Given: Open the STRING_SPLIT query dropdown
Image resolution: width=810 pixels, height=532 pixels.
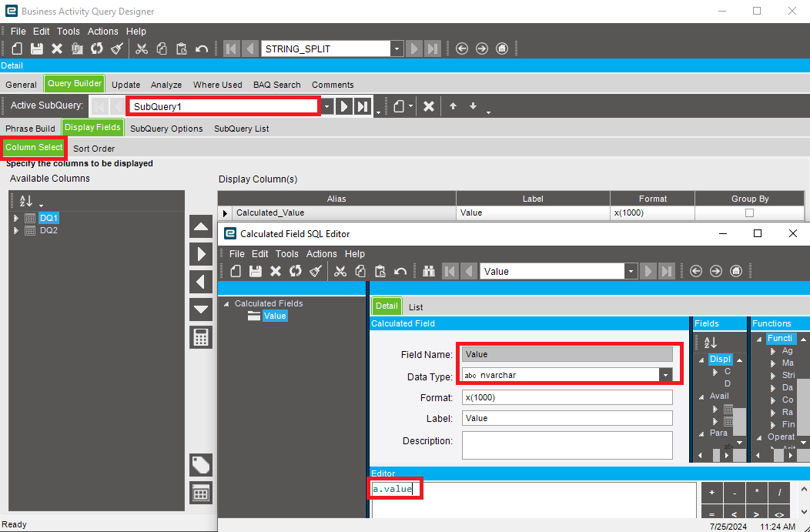Looking at the screenshot, I should coord(397,49).
